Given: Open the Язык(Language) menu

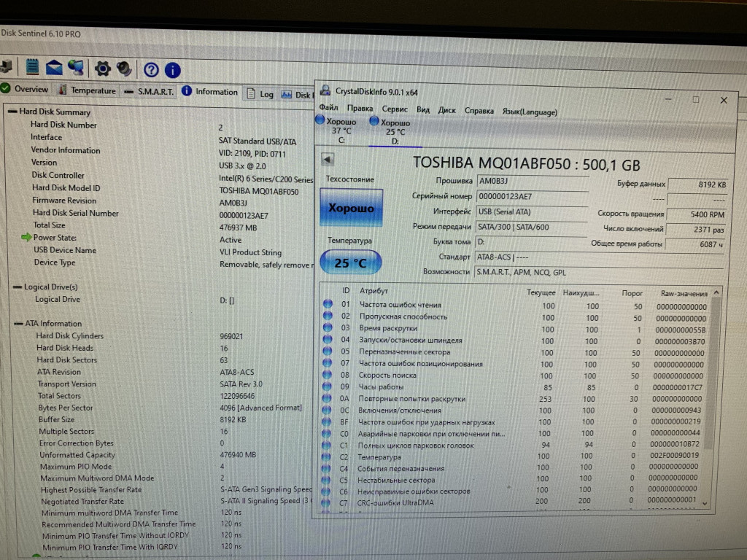Looking at the screenshot, I should [x=530, y=112].
